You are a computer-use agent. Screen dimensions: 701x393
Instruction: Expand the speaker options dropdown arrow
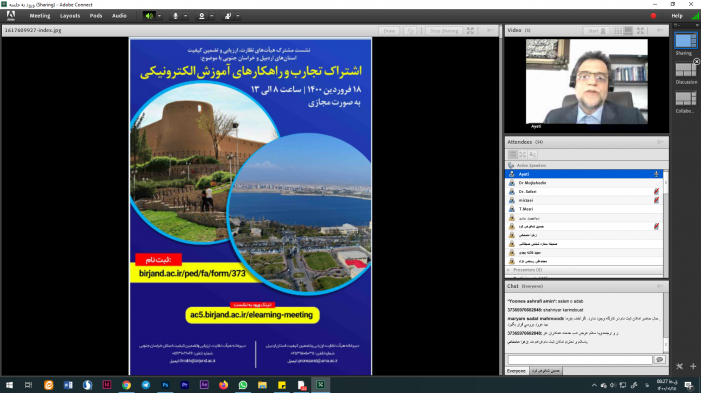click(159, 16)
